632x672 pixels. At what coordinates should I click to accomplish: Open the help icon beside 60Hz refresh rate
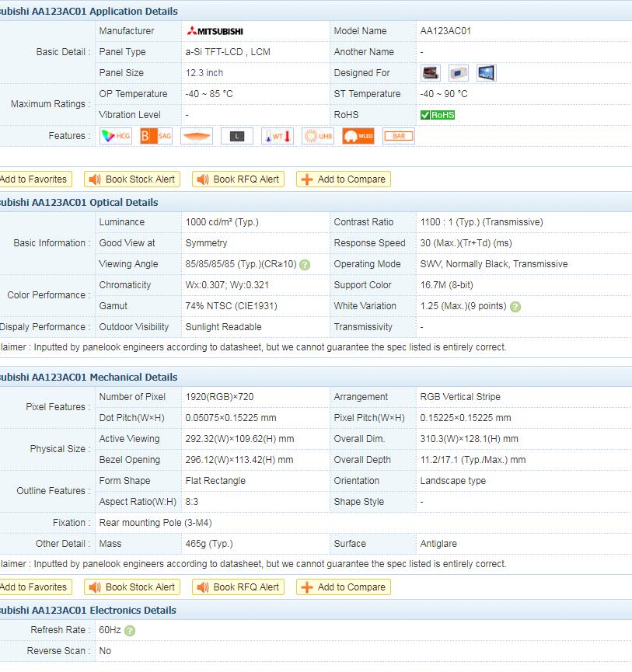click(x=130, y=630)
